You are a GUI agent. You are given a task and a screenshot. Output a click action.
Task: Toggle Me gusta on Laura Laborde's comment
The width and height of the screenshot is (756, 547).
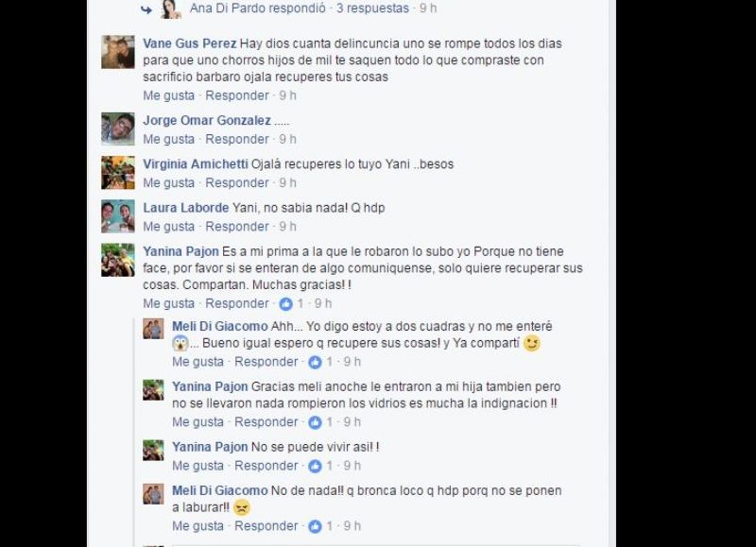pyautogui.click(x=169, y=227)
